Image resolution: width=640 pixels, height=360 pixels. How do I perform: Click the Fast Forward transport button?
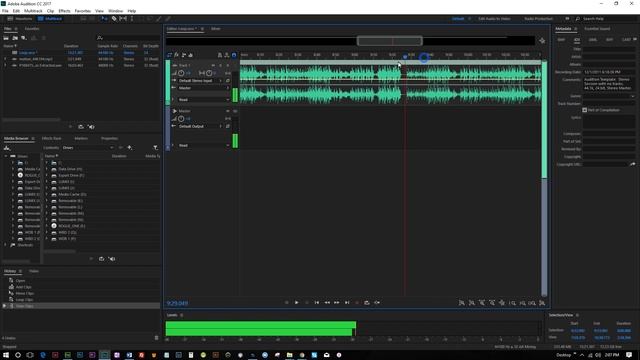pos(337,303)
